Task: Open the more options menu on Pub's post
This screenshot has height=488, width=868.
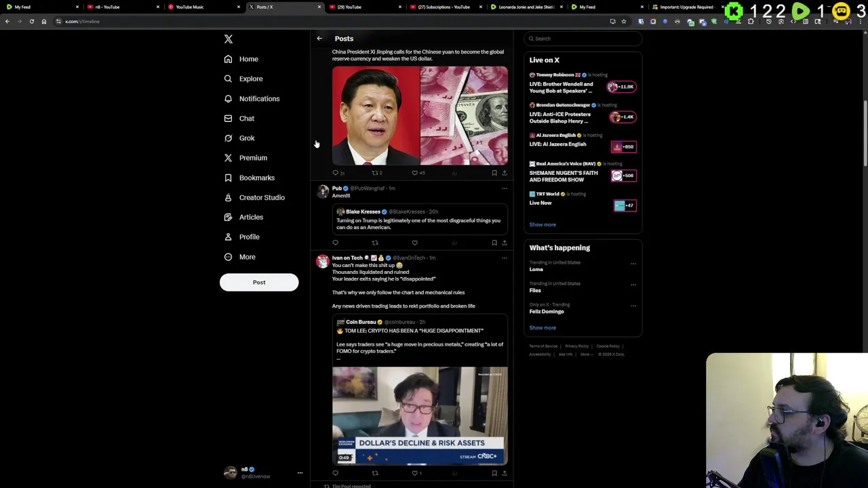Action: click(504, 188)
